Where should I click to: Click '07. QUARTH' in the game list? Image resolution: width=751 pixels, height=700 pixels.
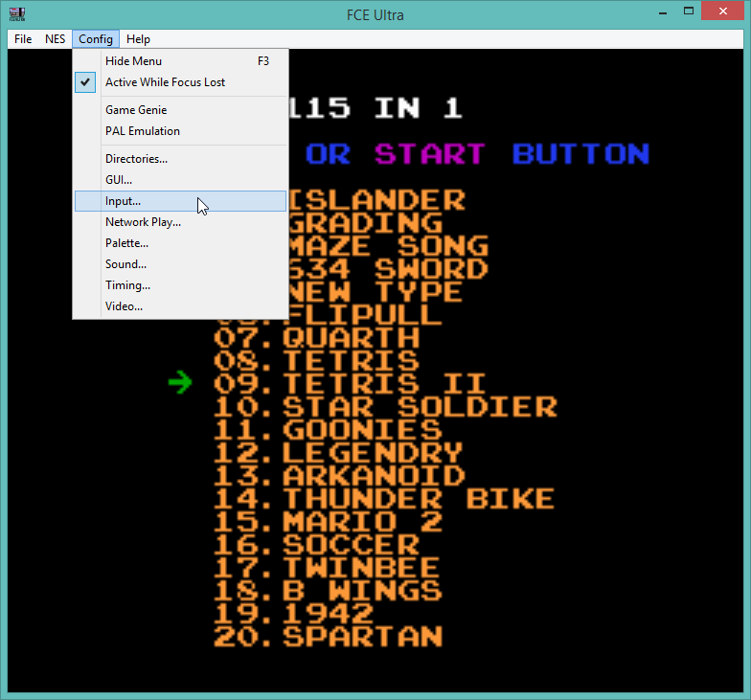(x=316, y=337)
